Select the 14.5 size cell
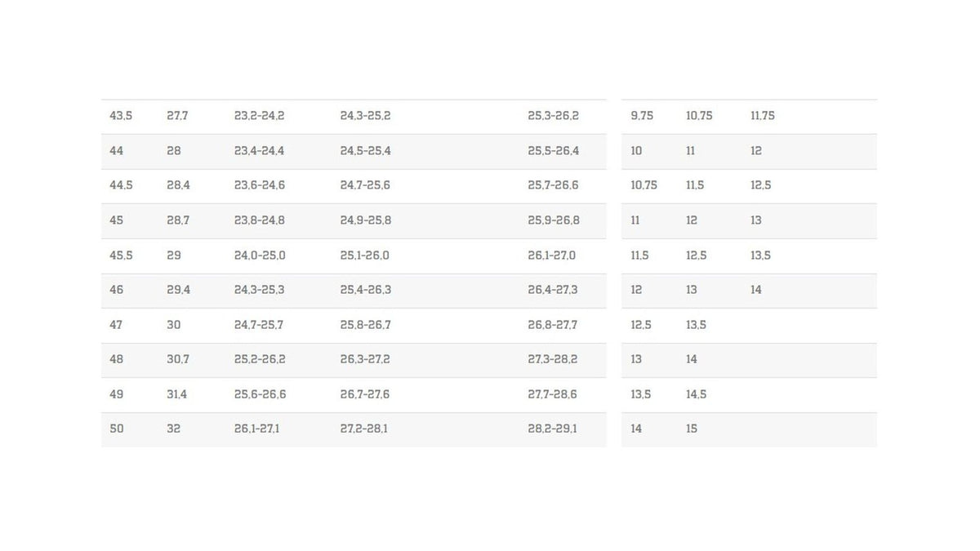 (x=697, y=394)
